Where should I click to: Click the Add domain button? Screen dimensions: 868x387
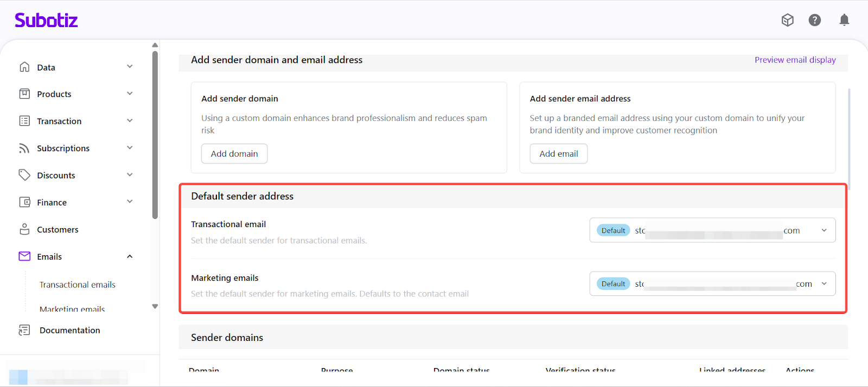[x=234, y=153]
